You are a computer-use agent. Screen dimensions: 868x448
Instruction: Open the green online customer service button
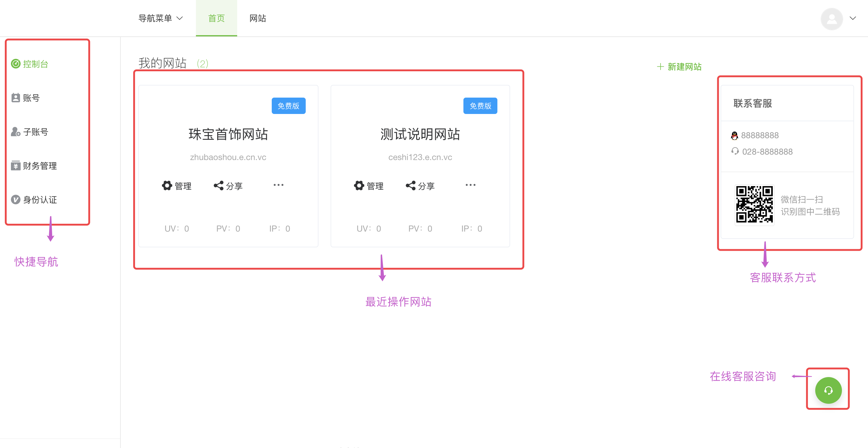pyautogui.click(x=828, y=390)
